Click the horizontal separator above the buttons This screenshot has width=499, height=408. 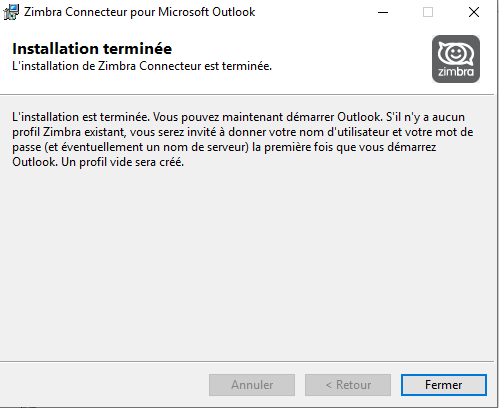pyautogui.click(x=247, y=361)
